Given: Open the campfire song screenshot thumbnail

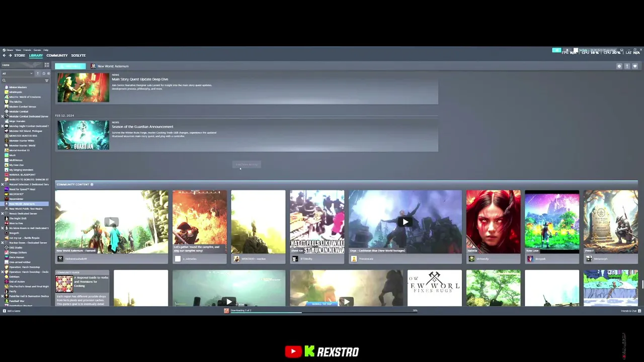Looking at the screenshot, I should click(200, 222).
